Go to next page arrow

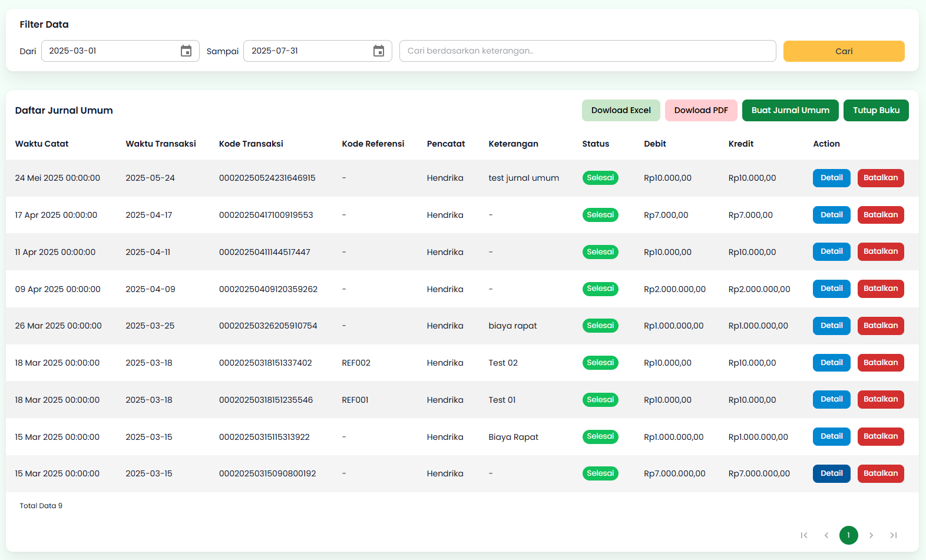[x=871, y=535]
